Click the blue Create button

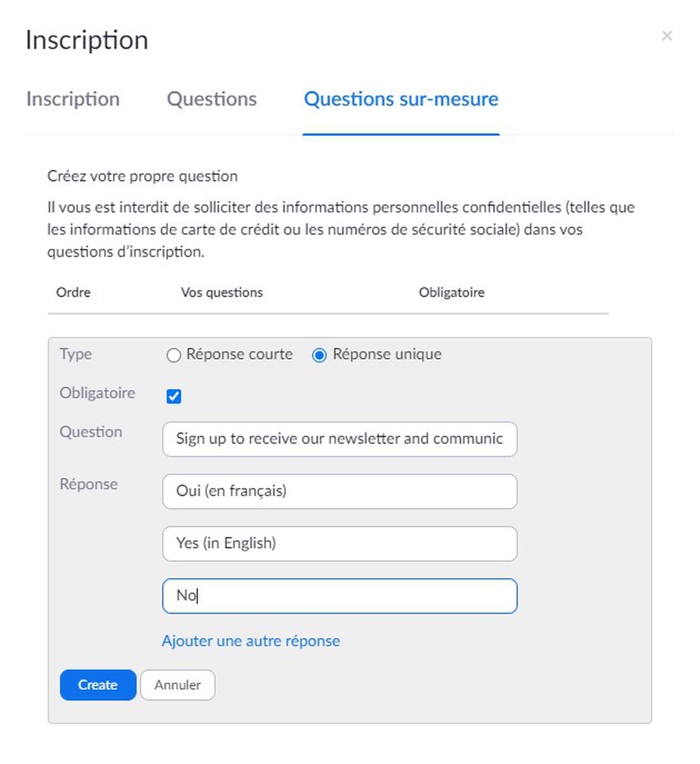[x=98, y=685]
